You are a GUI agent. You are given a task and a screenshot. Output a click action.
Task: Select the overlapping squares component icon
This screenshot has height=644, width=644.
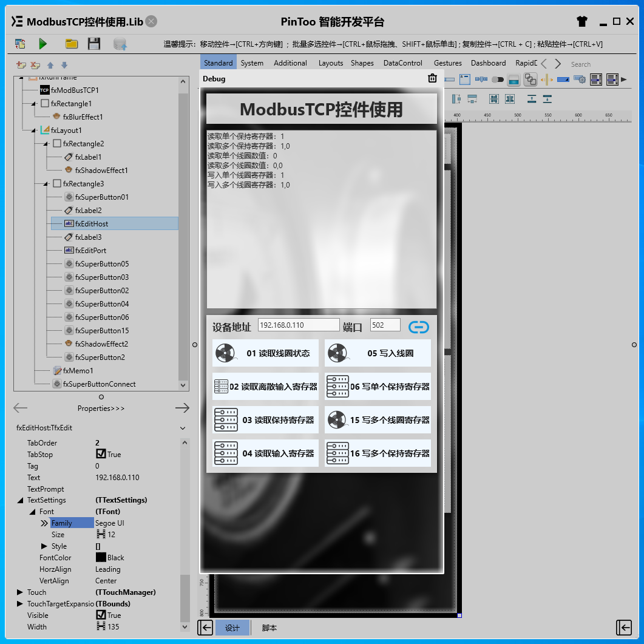click(530, 80)
